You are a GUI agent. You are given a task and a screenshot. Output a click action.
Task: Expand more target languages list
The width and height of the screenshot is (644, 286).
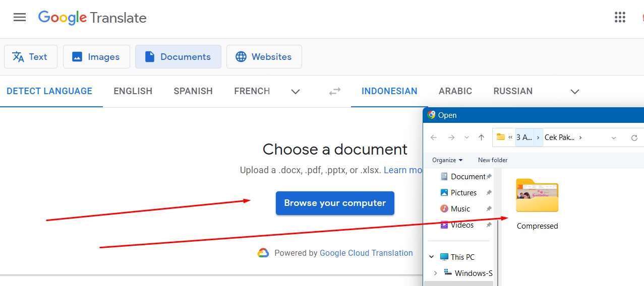click(x=574, y=92)
